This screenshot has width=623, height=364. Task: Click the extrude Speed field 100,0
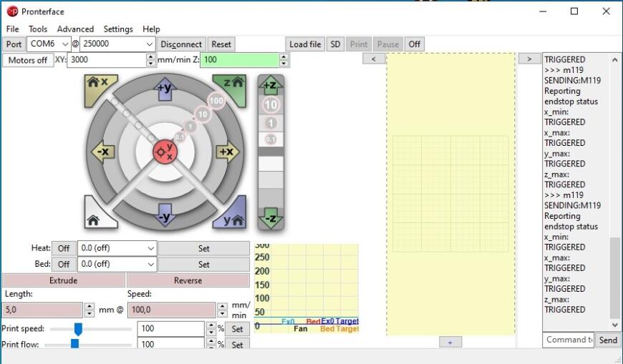pyautogui.click(x=172, y=310)
